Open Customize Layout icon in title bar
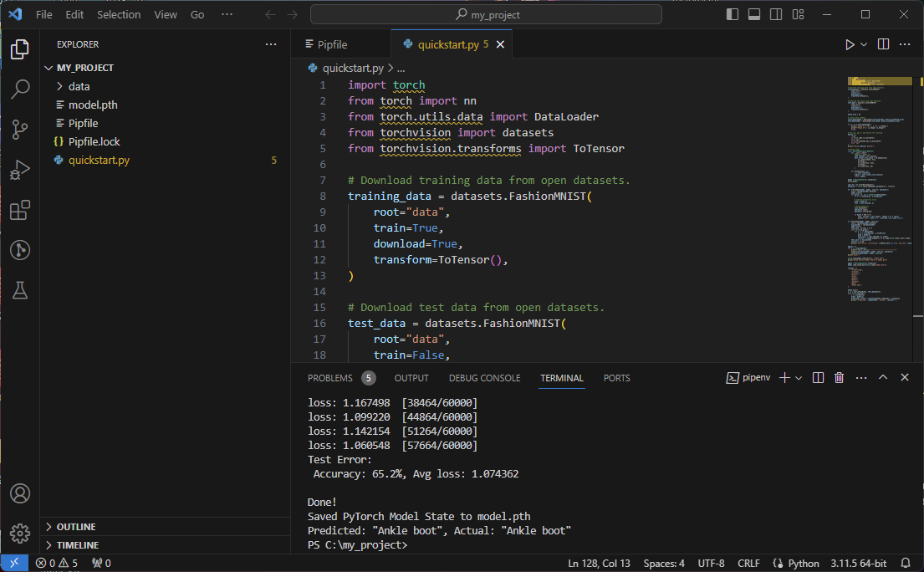Image resolution: width=924 pixels, height=572 pixels. click(798, 15)
